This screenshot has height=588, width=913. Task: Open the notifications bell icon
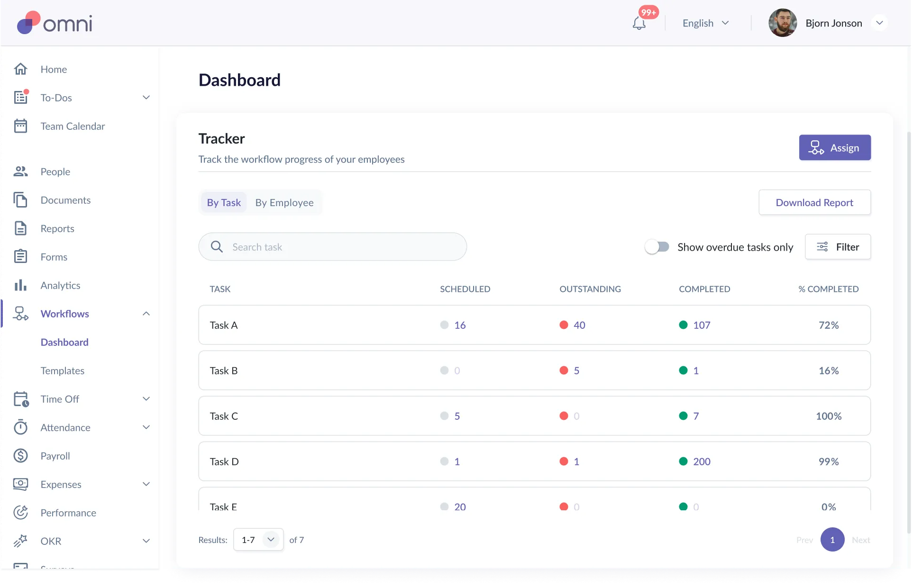[x=639, y=23]
